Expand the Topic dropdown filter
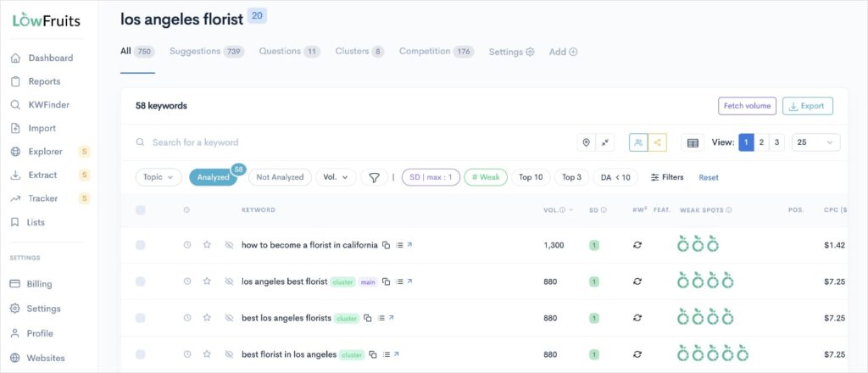 pyautogui.click(x=159, y=177)
